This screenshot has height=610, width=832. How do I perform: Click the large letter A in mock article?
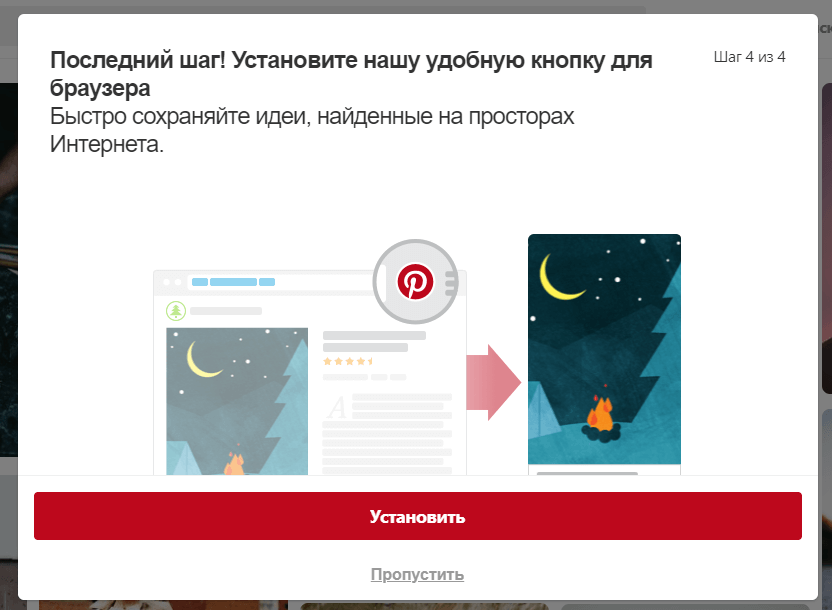coord(337,408)
